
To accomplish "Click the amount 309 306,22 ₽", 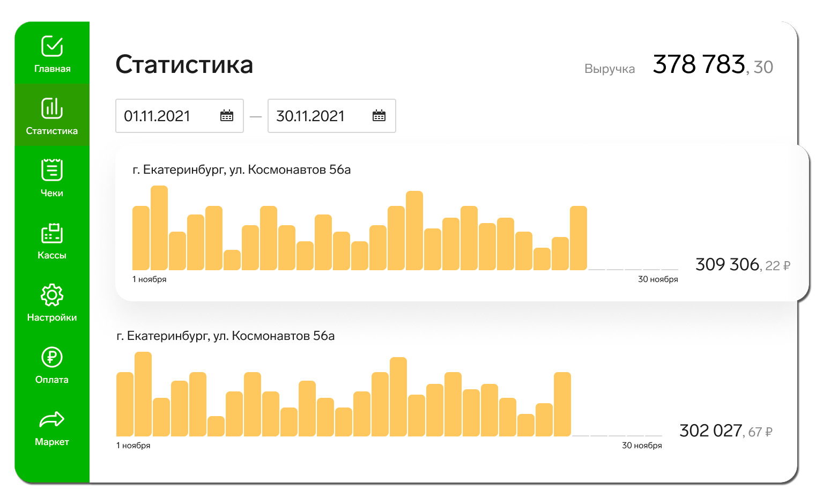I will coord(743,265).
